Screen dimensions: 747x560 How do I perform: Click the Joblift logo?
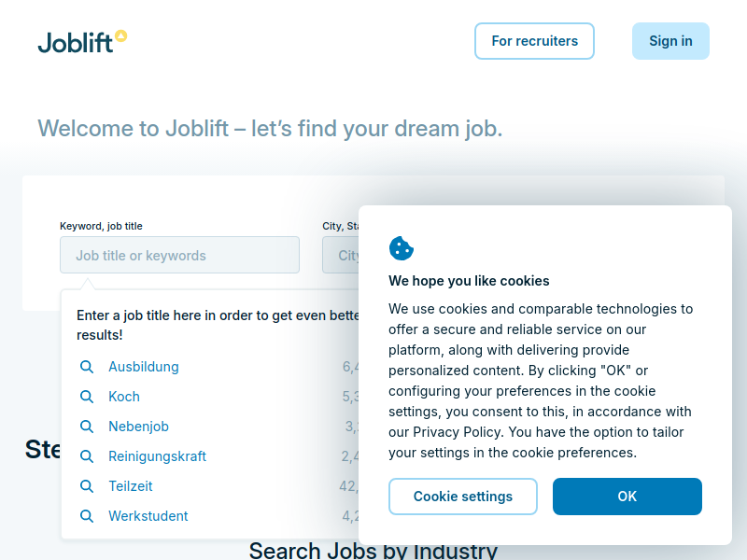(x=81, y=41)
